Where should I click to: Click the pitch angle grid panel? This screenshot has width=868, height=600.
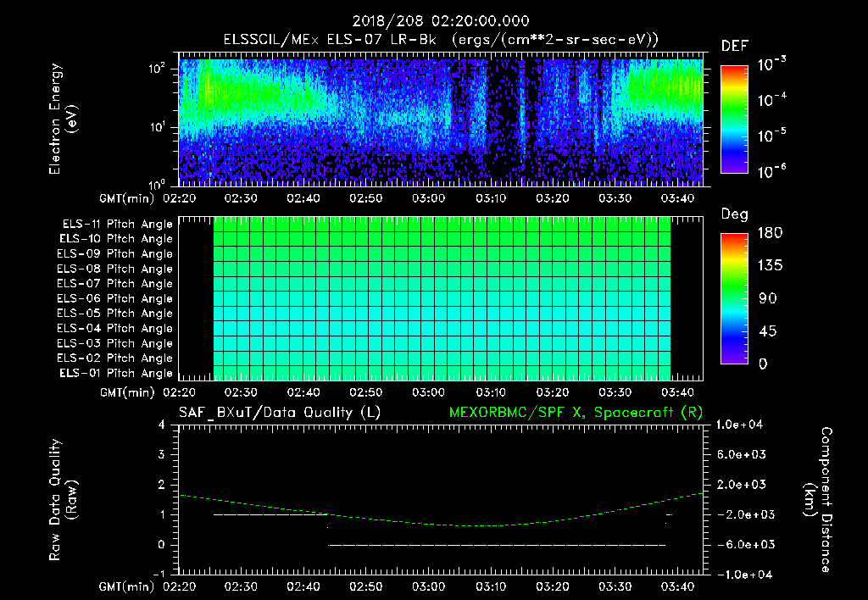[441, 298]
